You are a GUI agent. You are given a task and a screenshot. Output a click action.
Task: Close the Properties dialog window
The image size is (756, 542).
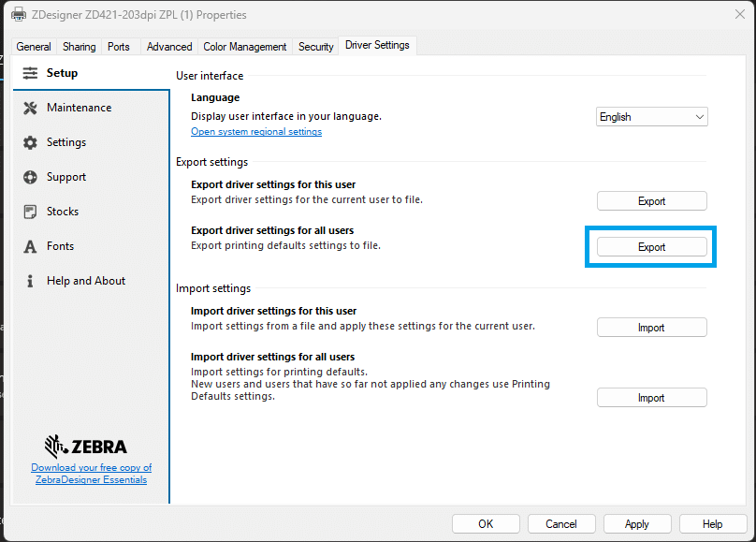739,14
